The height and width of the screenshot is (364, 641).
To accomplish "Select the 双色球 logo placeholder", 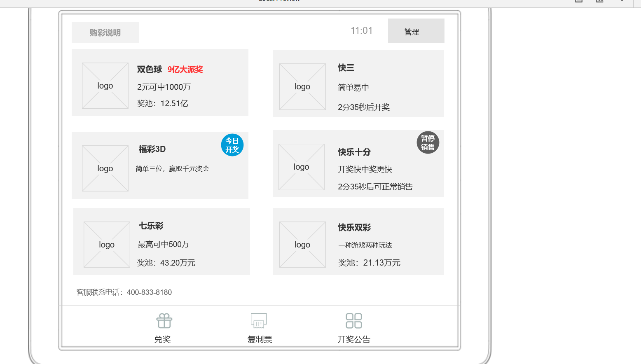I will pyautogui.click(x=105, y=86).
